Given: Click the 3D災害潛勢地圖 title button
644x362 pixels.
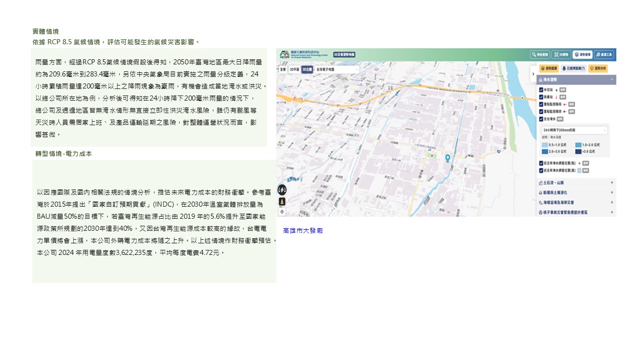Looking at the screenshot, I should point(345,54).
